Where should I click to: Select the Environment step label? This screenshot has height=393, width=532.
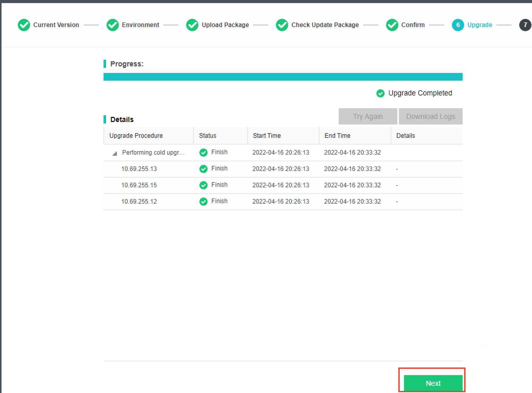click(x=141, y=25)
